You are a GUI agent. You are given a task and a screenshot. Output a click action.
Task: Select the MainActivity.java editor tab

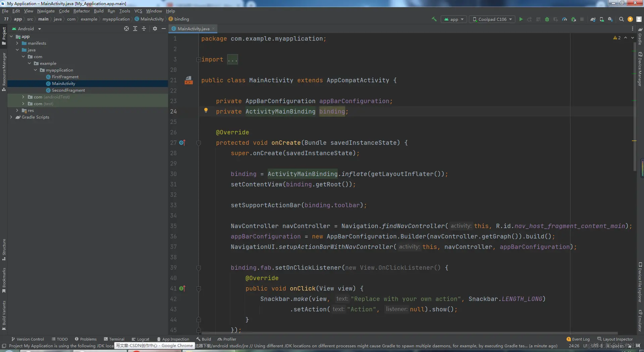[193, 29]
